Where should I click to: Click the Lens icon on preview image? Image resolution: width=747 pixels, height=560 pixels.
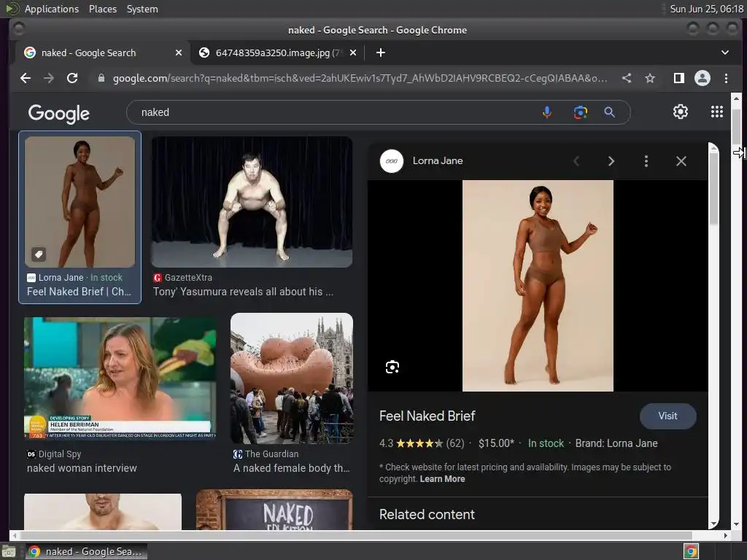(x=392, y=367)
